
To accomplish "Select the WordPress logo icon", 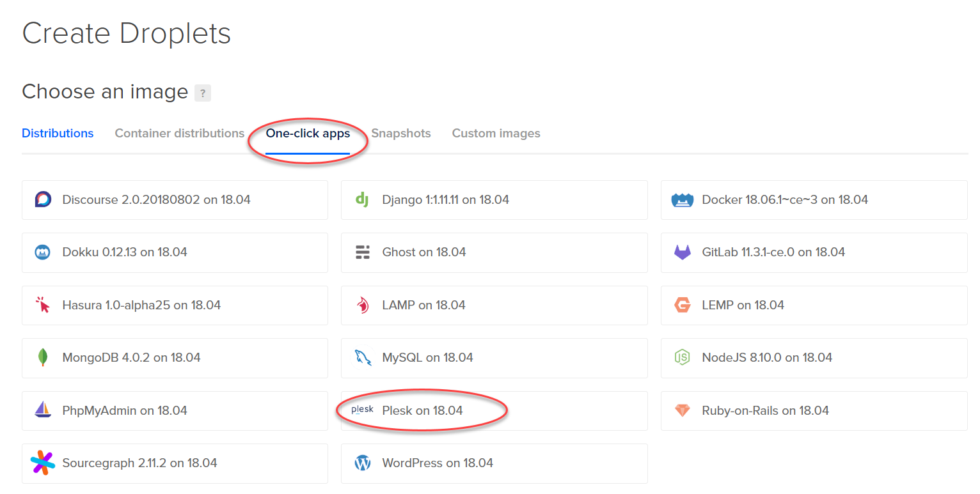I will coord(363,463).
